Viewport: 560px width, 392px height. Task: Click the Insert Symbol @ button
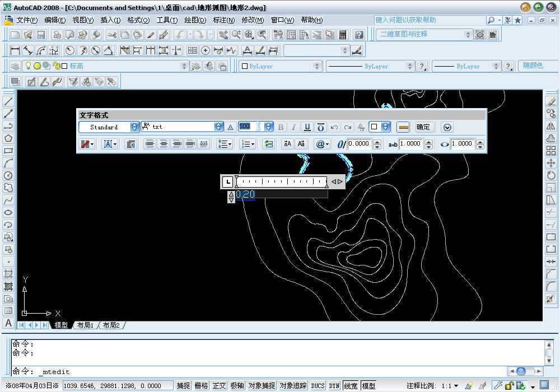[x=322, y=144]
